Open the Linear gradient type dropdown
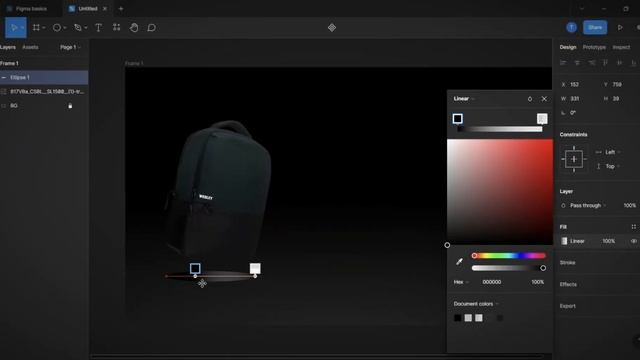The width and height of the screenshot is (640, 360). click(x=464, y=99)
